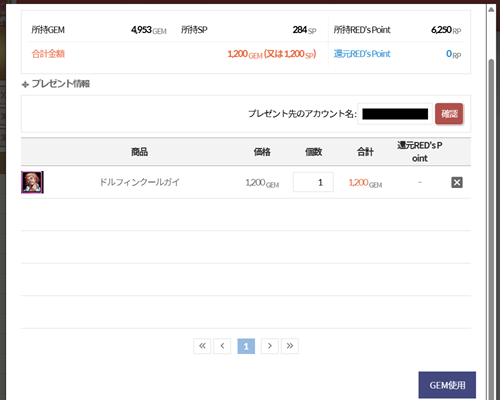The image size is (500, 400).
Task: Go to next page arrow
Action: click(x=270, y=346)
